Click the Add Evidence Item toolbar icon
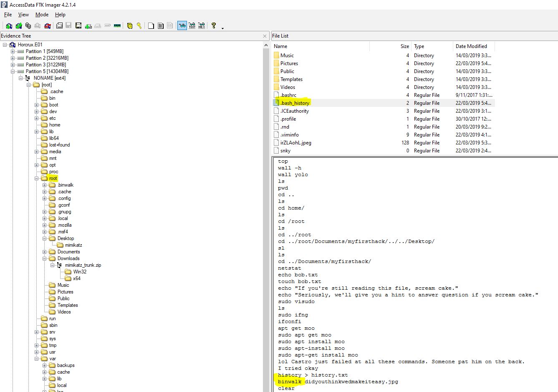This screenshot has height=392, width=558. 9,26
